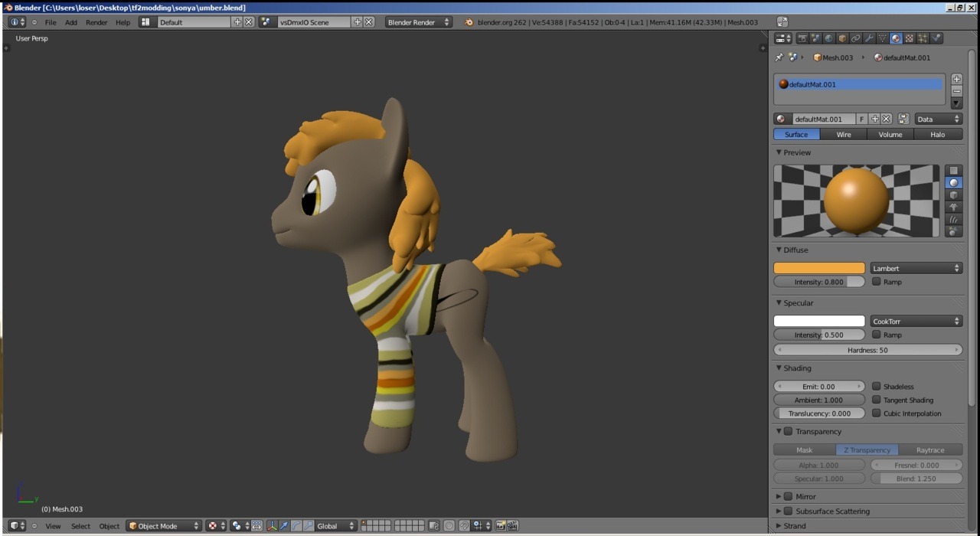Collapse the Preview panel
980x536 pixels.
click(779, 152)
